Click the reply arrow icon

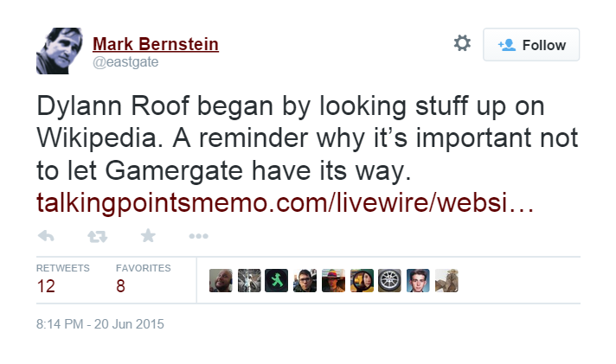click(x=46, y=236)
